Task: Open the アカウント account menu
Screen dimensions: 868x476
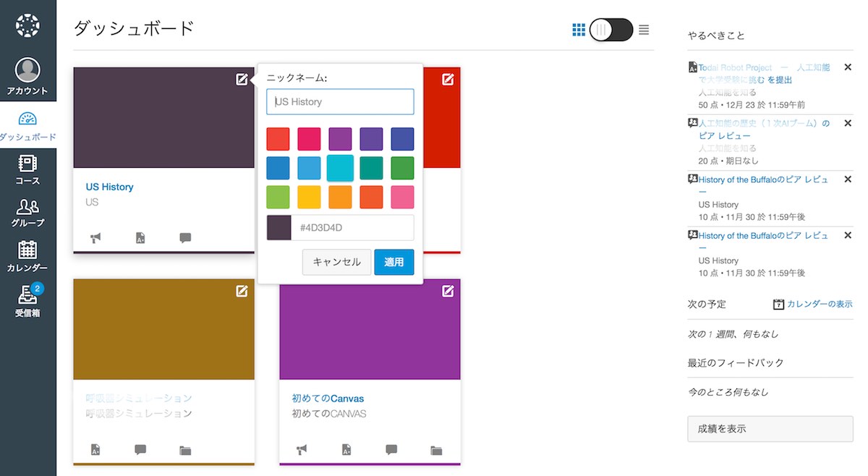Action: point(27,77)
